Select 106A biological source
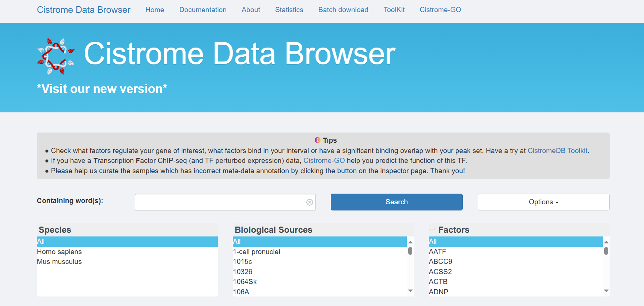 click(x=320, y=292)
